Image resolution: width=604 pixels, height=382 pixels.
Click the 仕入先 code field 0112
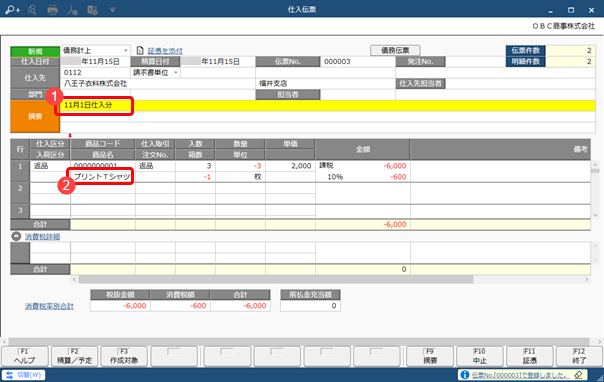[x=95, y=72]
